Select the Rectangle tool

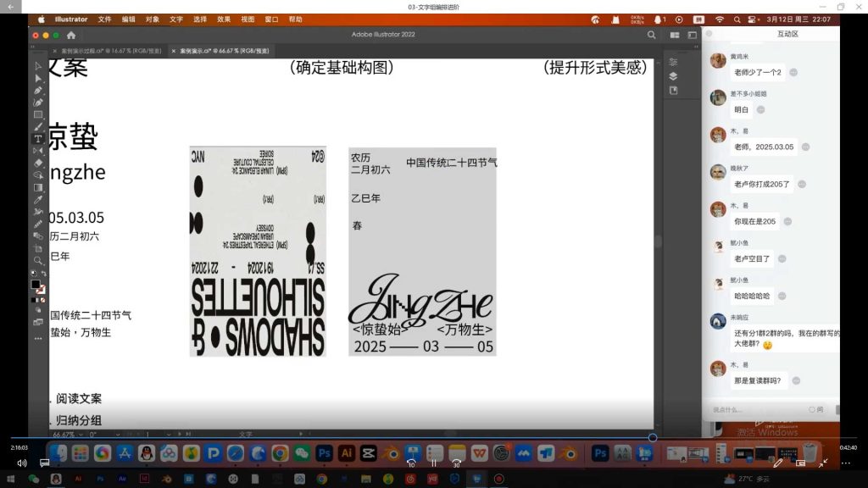coord(38,114)
